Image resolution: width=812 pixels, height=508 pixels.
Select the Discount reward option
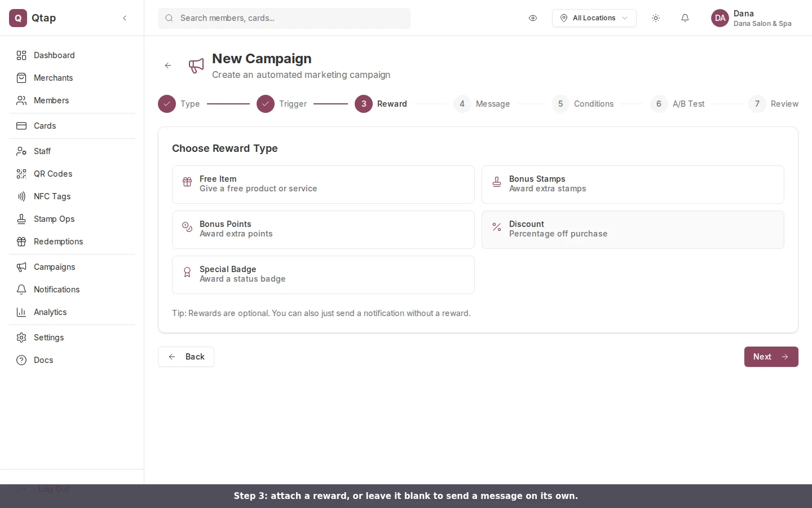[x=633, y=230]
